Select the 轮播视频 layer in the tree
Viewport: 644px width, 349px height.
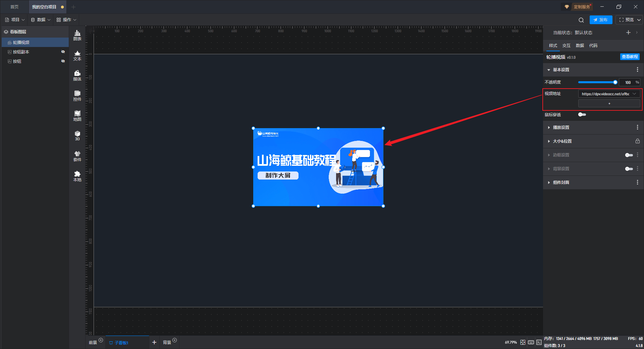tap(35, 42)
